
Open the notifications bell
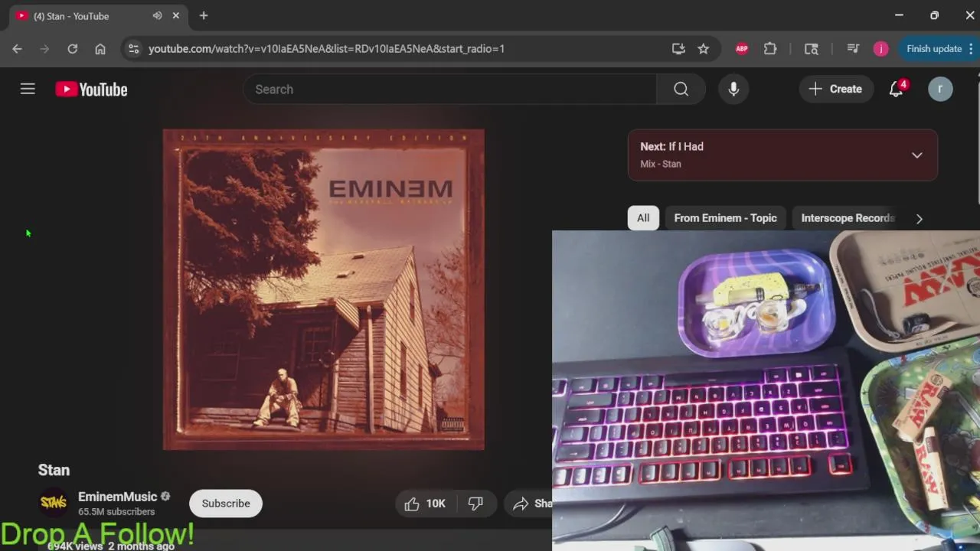[x=897, y=89]
